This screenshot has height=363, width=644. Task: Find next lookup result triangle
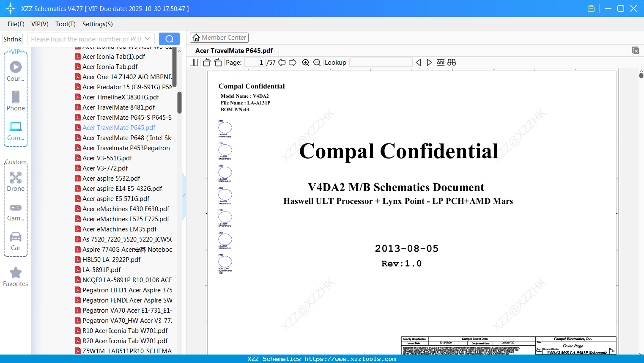[x=429, y=63]
